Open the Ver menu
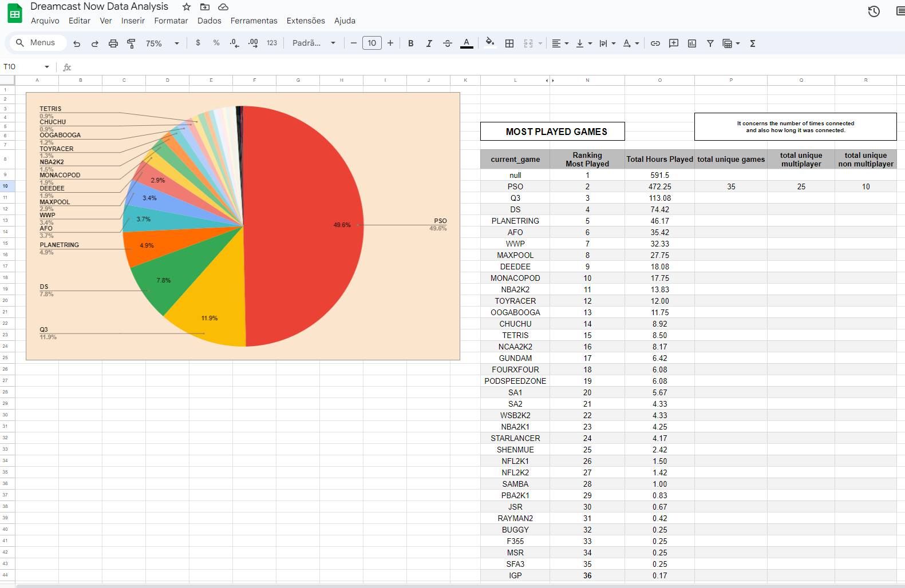 coord(106,21)
